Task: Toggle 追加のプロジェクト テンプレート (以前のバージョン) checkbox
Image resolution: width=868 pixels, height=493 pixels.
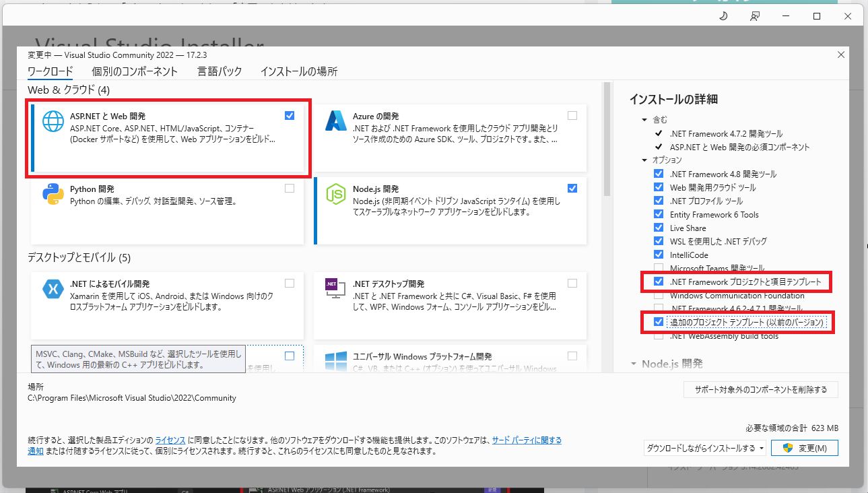Action: [659, 322]
